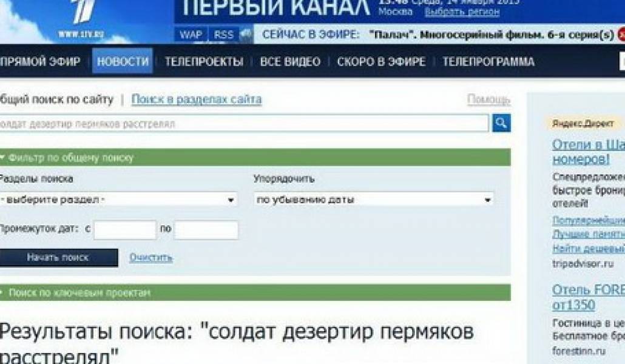
Task: Click the 'Выбрать регион' link
Action: point(462,12)
